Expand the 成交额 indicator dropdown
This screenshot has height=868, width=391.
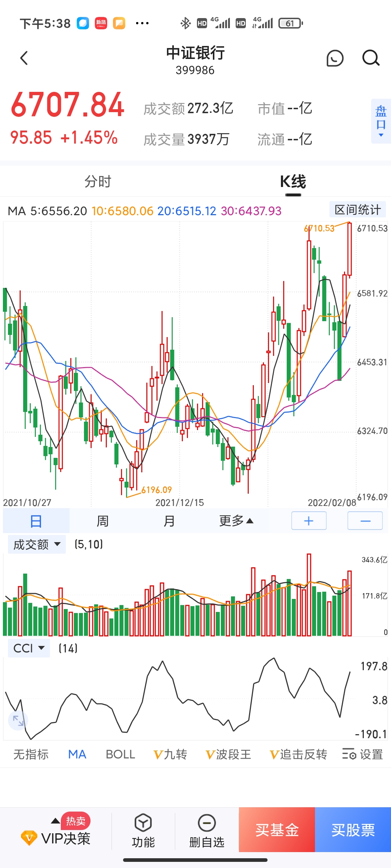pos(37,544)
